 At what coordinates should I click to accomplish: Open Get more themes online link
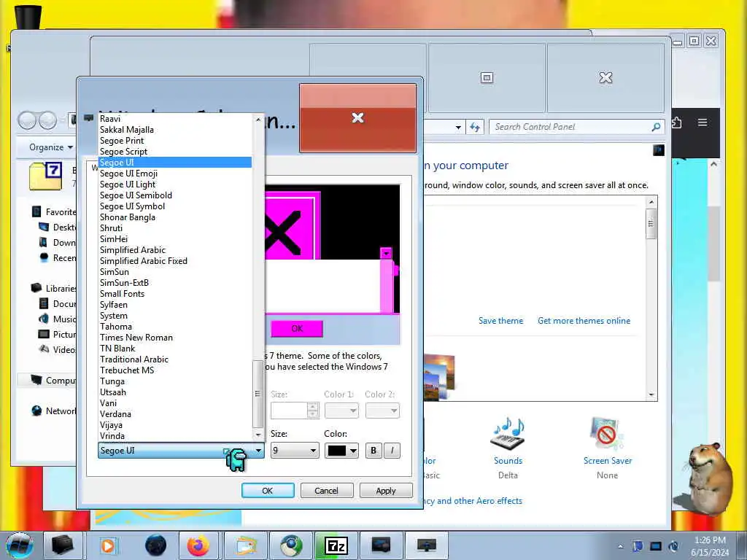584,321
